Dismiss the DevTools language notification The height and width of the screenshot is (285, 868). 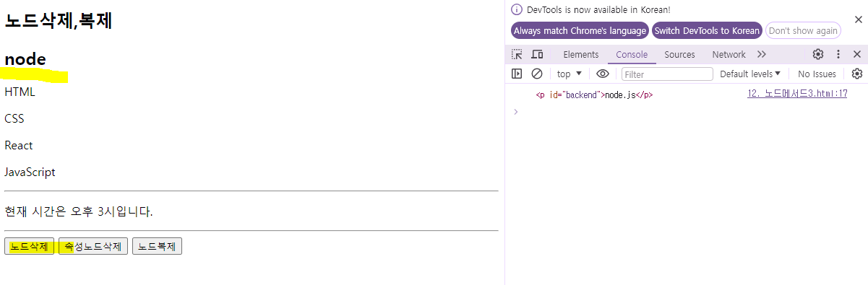pos(858,19)
